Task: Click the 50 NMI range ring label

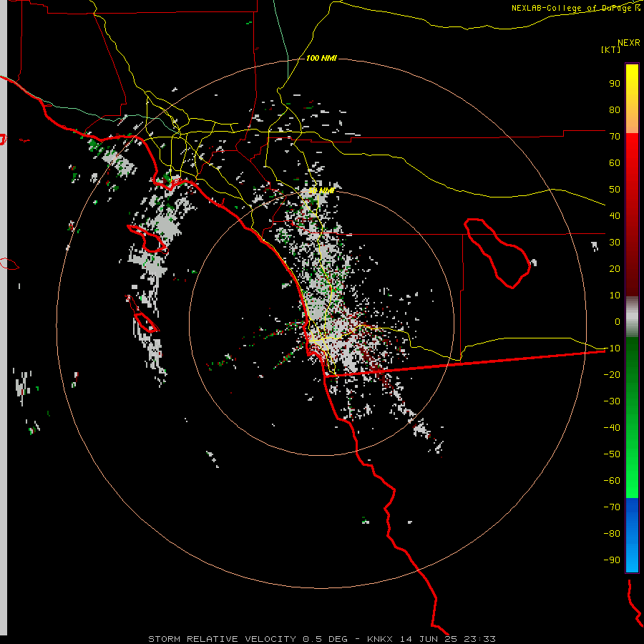Action: point(321,190)
